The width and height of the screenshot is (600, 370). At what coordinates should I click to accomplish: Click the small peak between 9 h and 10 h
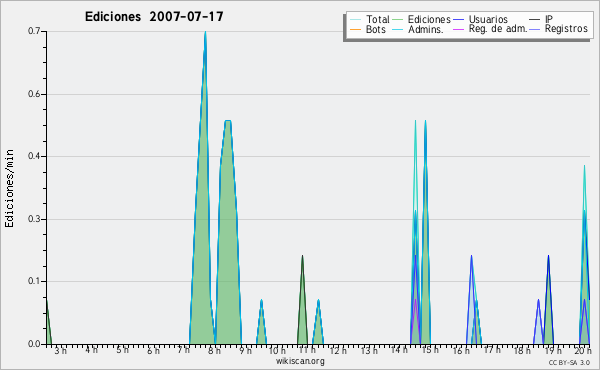(261, 323)
